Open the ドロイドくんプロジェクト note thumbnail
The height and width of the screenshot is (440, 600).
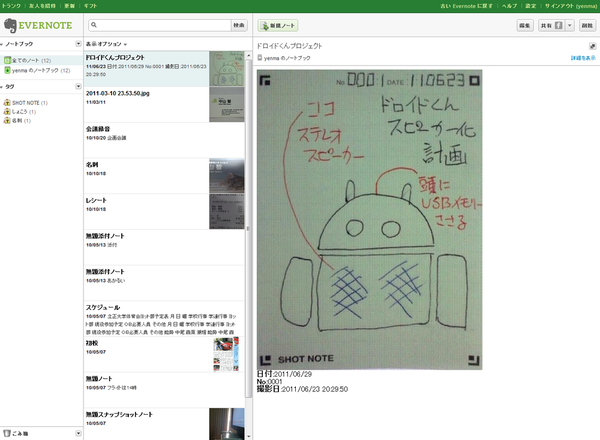point(227,69)
